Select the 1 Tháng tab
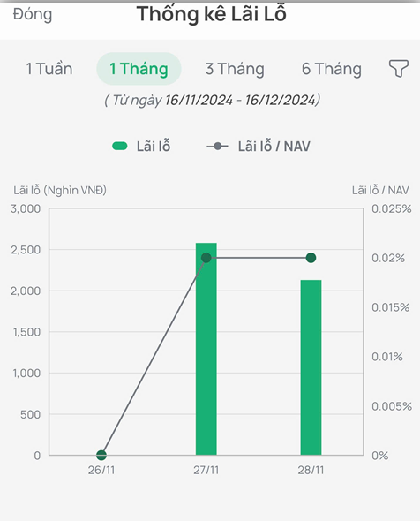 [139, 69]
